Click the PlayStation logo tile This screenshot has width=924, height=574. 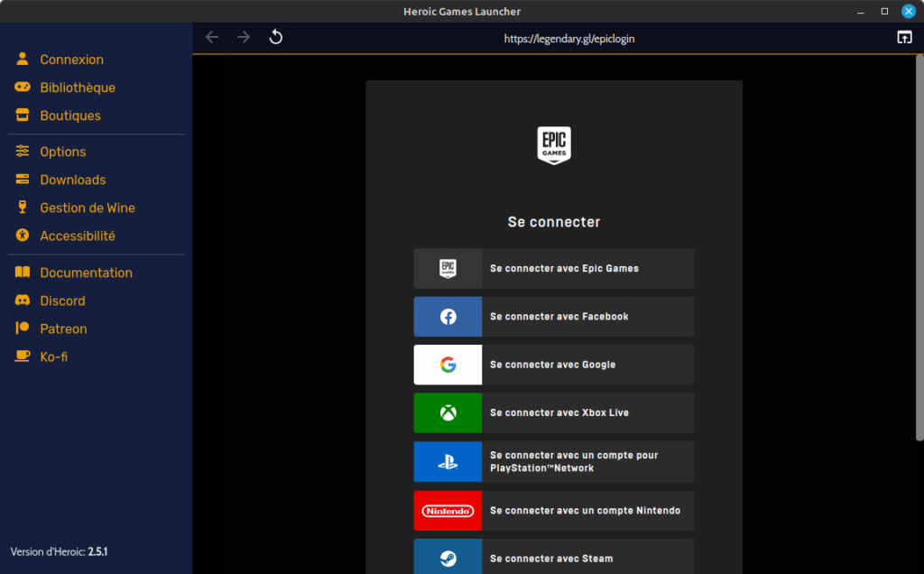pos(448,461)
